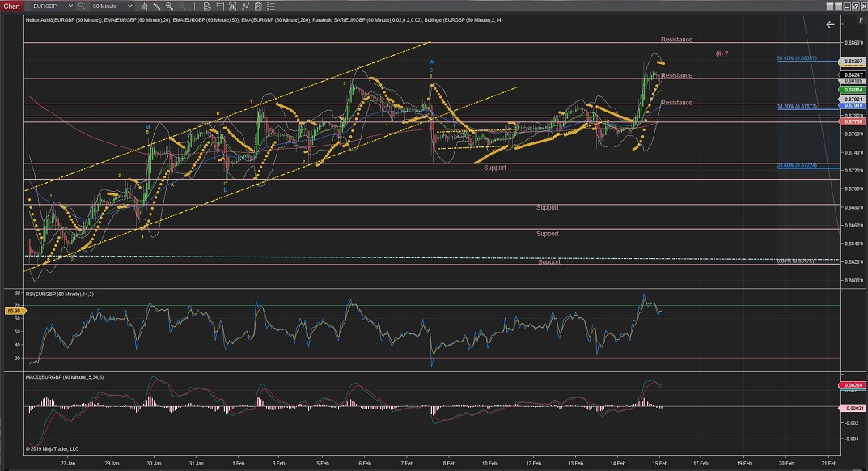
Task: Click the return-to-latest-bar arrow
Action: click(x=830, y=24)
